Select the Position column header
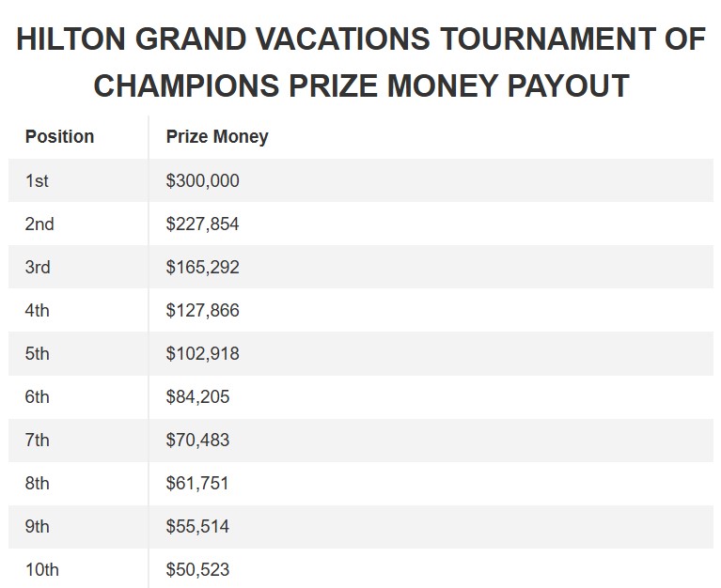Image resolution: width=721 pixels, height=588 pixels. 59,137
